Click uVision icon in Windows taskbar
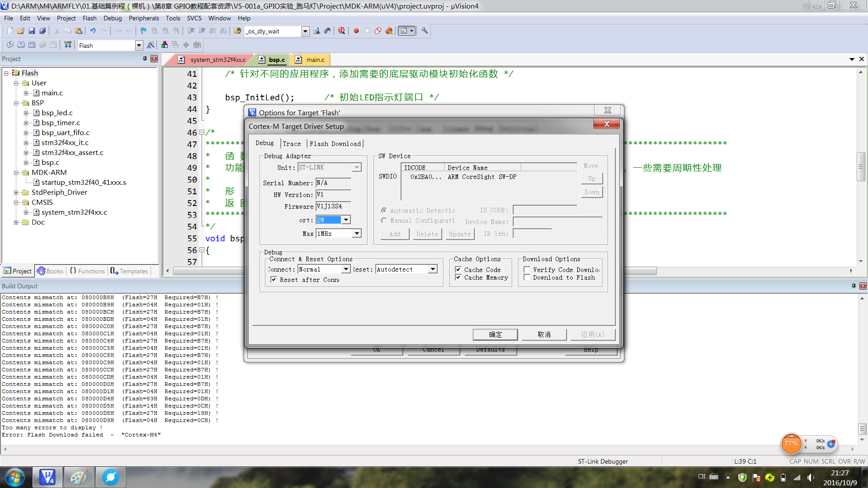The height and width of the screenshot is (488, 868). point(47,477)
